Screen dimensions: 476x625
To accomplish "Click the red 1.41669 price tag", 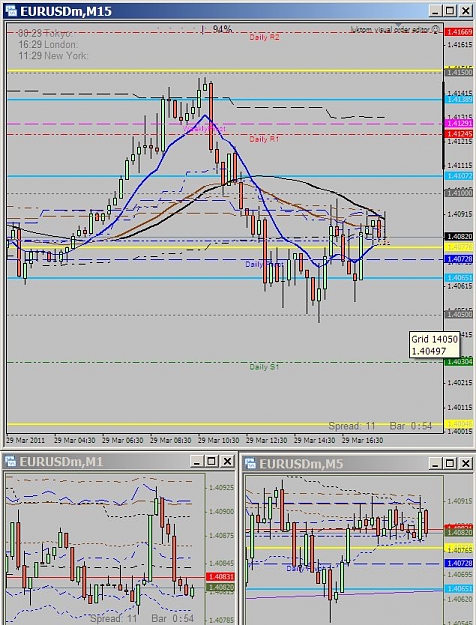I will [459, 32].
